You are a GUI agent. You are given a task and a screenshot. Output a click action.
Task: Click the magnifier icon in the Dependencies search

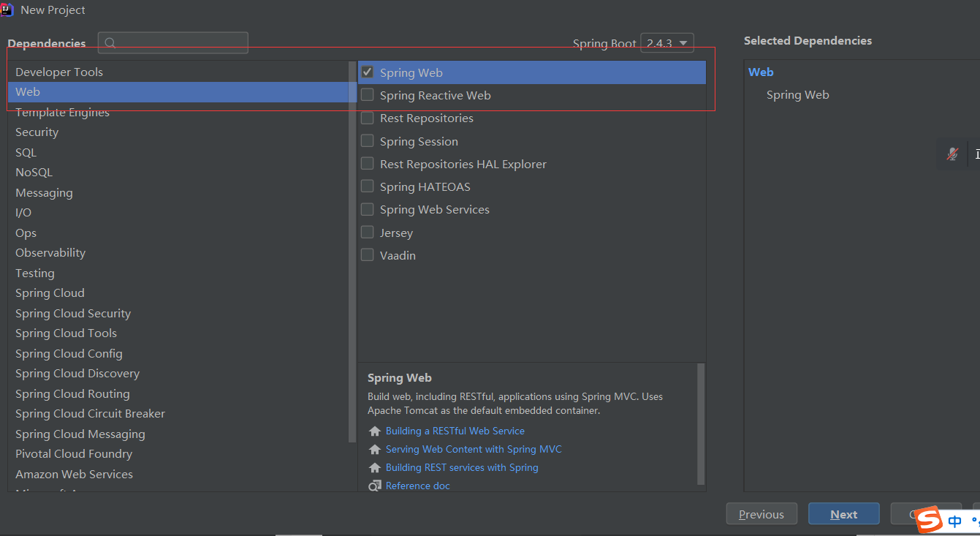(108, 43)
